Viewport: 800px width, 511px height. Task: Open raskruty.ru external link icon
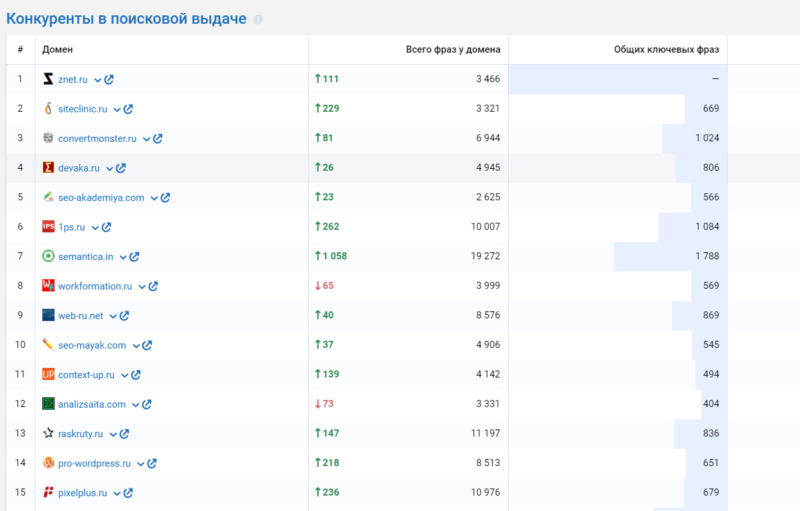124,435
